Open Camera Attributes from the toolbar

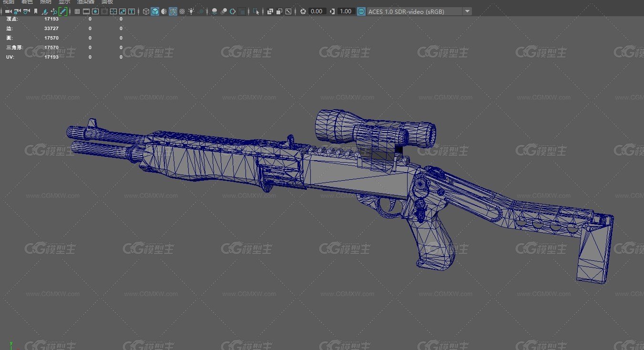(x=26, y=11)
